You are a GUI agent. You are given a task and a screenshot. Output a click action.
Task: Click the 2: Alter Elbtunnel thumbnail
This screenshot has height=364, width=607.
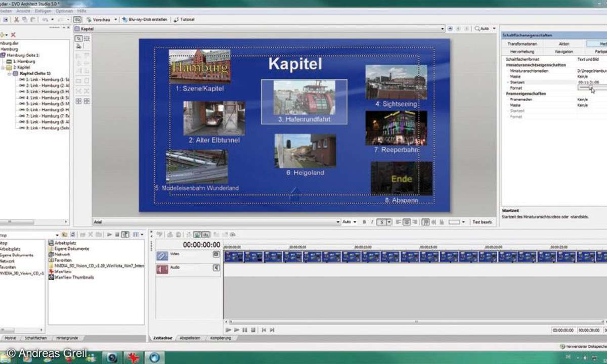pyautogui.click(x=214, y=118)
